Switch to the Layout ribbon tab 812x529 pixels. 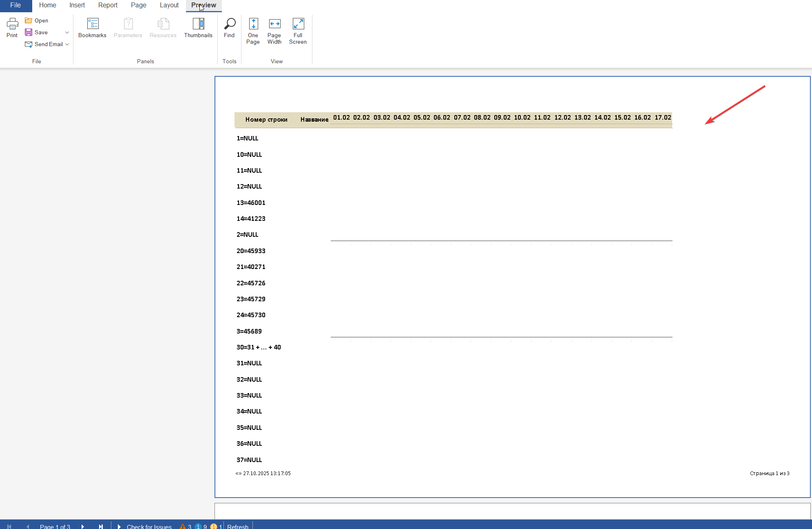tap(169, 5)
